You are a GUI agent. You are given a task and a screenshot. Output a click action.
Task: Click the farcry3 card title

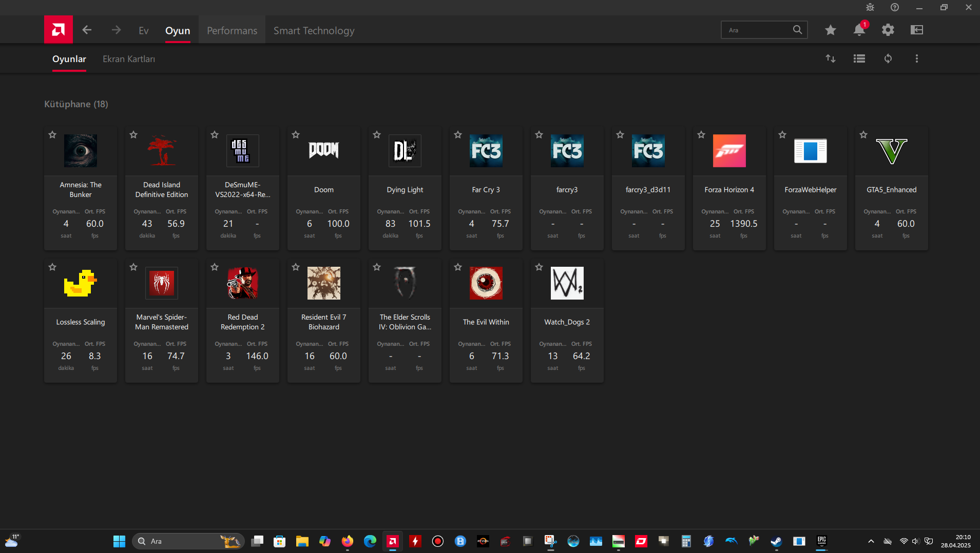567,190
